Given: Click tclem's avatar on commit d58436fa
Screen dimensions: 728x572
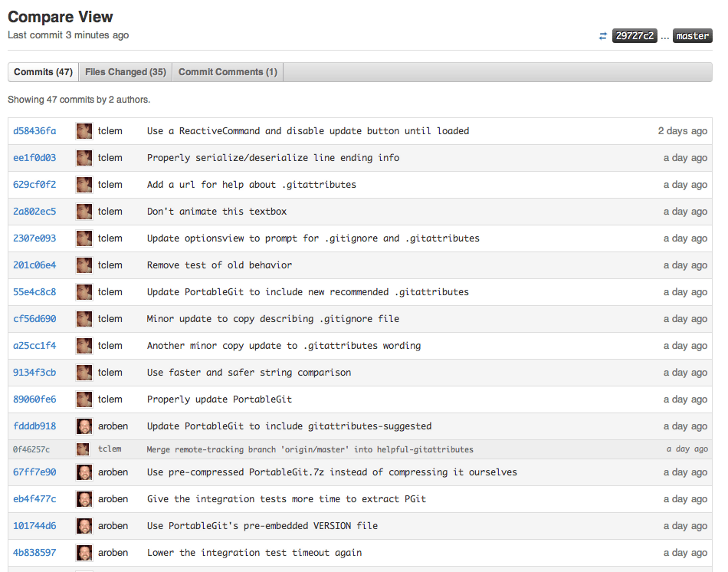Looking at the screenshot, I should point(84,131).
